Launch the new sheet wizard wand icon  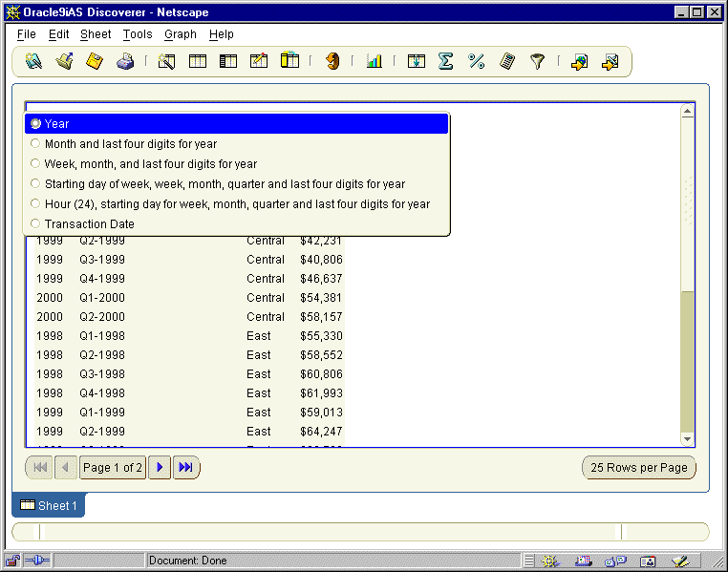pyautogui.click(x=166, y=61)
